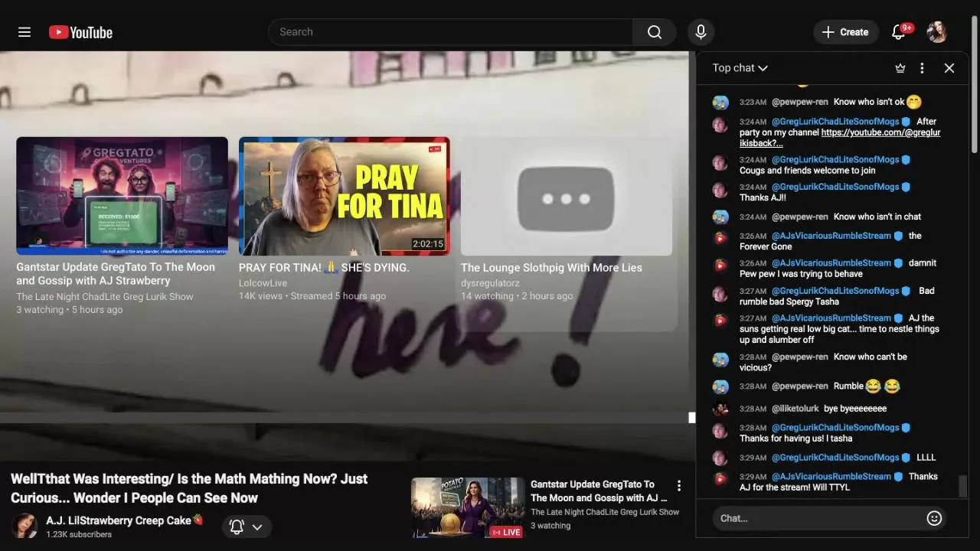Click 'Thanks AJ for the stream!' message
Image resolution: width=980 pixels, height=551 pixels.
coord(838,481)
